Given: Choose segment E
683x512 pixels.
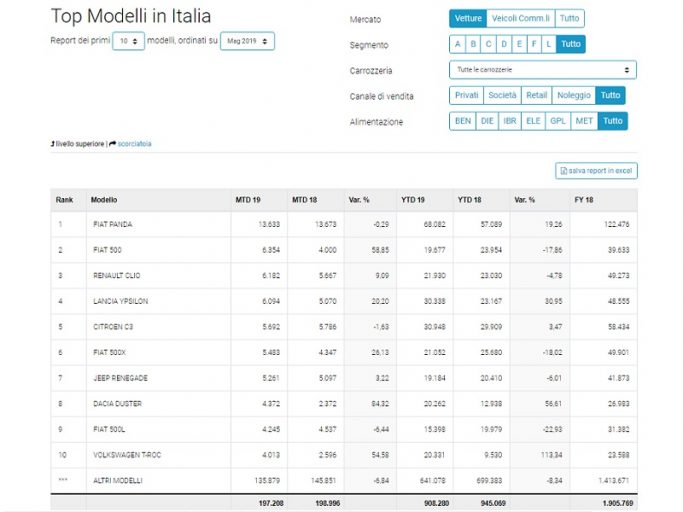Looking at the screenshot, I should (x=519, y=44).
